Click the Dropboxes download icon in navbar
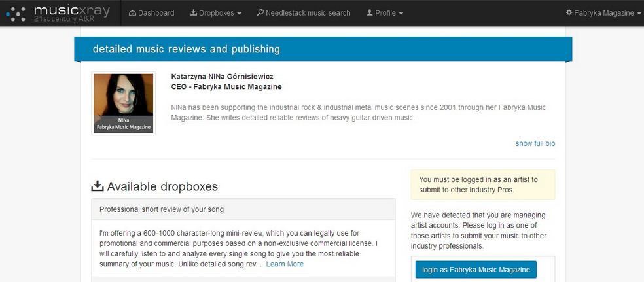Image resolution: width=644 pixels, height=282 pixels. (x=193, y=12)
